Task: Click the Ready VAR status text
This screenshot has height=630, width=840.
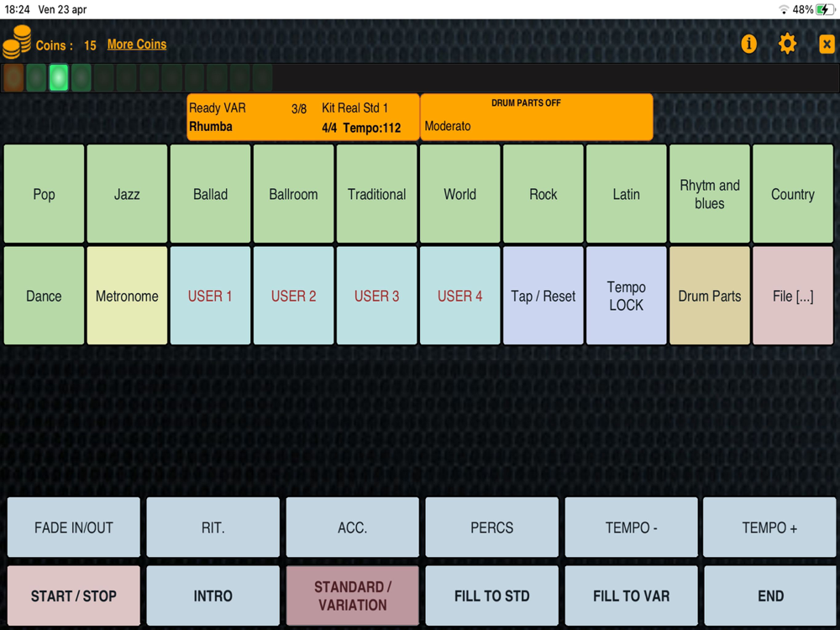Action: (217, 108)
